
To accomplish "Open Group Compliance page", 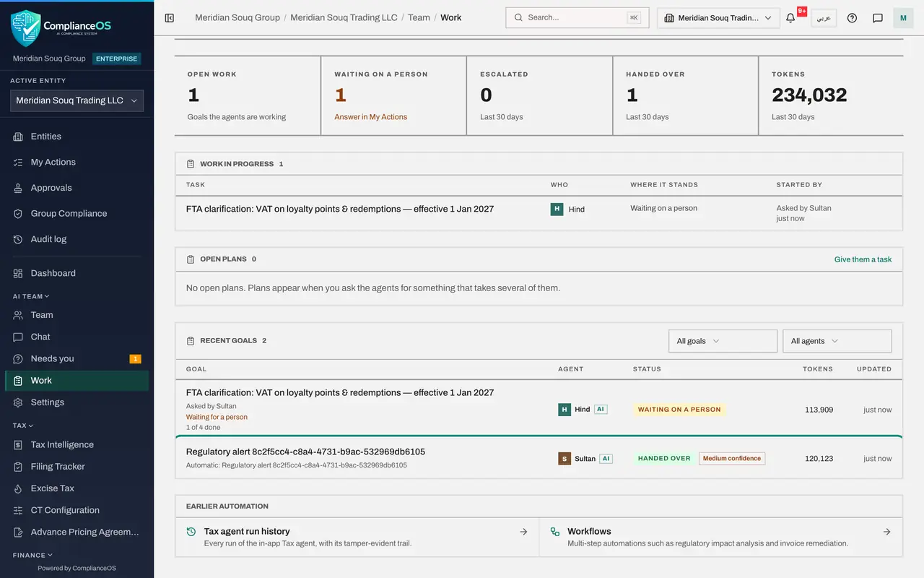I will pos(77,214).
